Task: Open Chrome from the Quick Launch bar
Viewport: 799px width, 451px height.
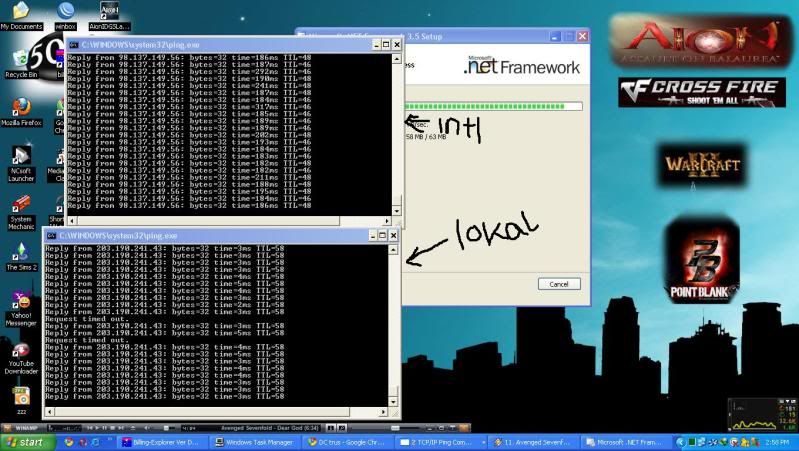Action: point(69,442)
